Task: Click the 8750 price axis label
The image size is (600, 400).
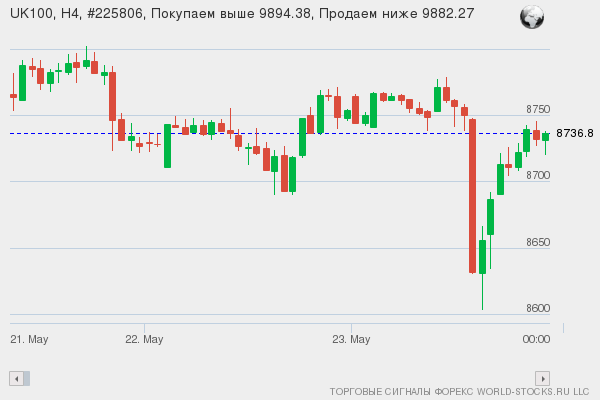Action: pyautogui.click(x=538, y=109)
